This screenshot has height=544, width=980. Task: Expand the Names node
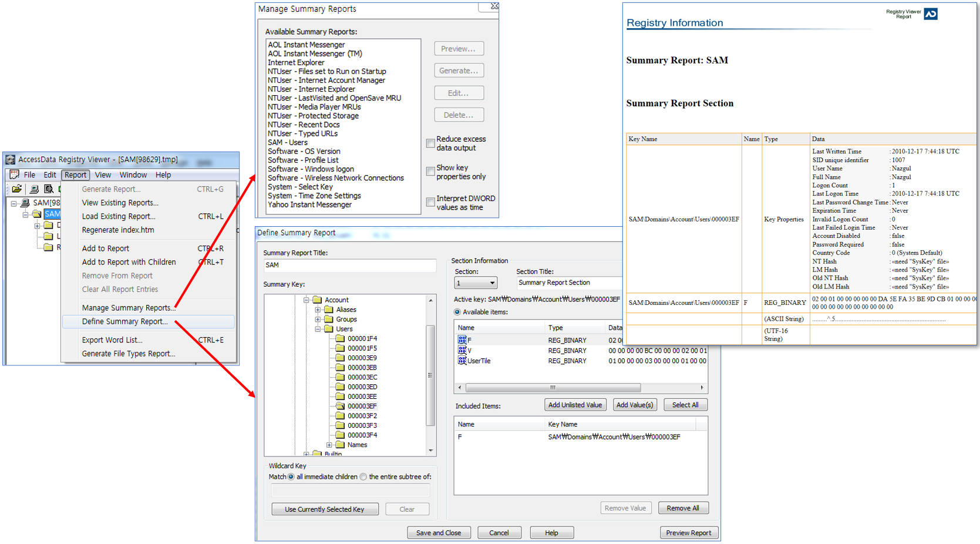[x=329, y=445]
